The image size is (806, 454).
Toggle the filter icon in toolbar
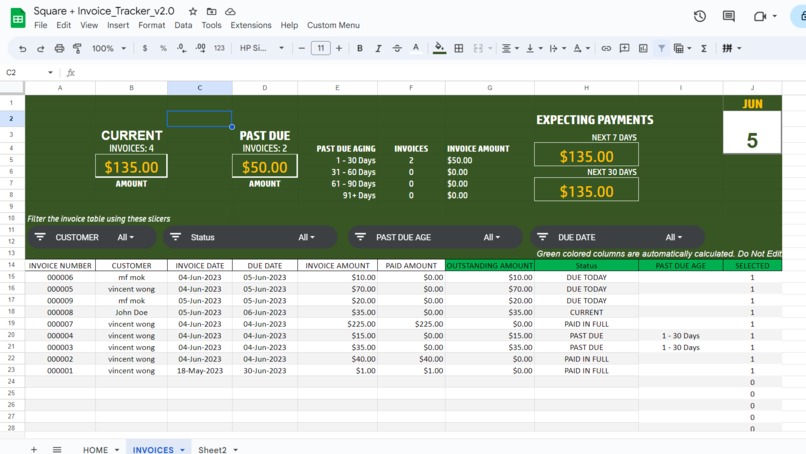click(x=662, y=48)
